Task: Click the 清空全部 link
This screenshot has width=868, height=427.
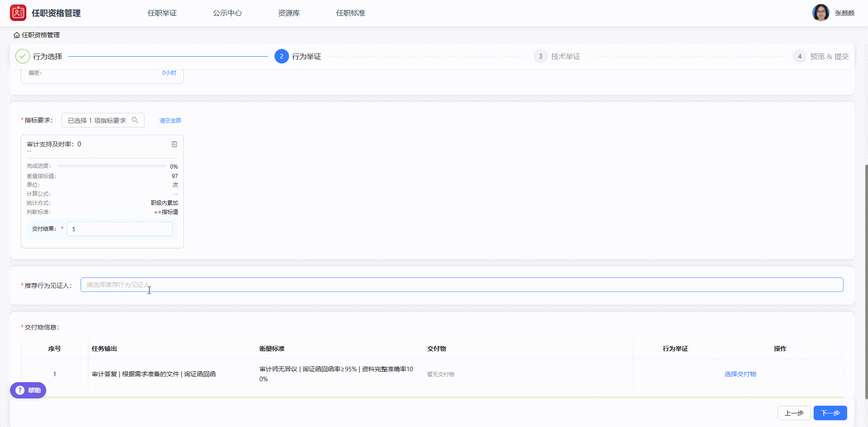Action: click(x=170, y=120)
